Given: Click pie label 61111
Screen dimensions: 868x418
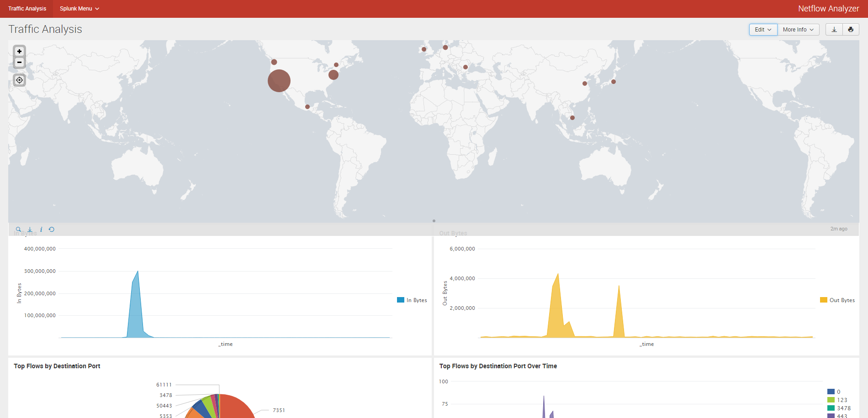Looking at the screenshot, I should [x=164, y=385].
